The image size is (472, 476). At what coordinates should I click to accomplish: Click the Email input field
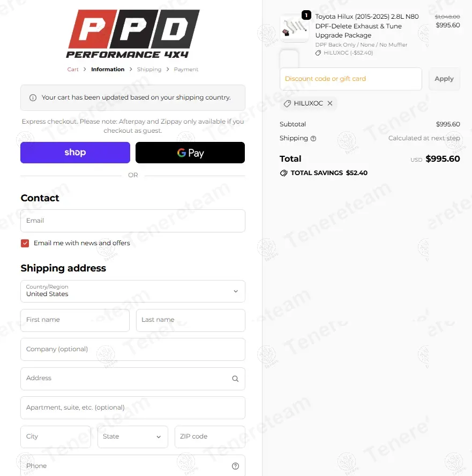pyautogui.click(x=132, y=221)
